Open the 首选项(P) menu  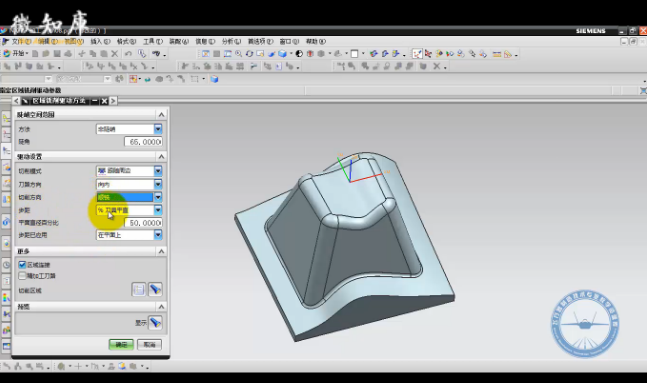(x=260, y=41)
